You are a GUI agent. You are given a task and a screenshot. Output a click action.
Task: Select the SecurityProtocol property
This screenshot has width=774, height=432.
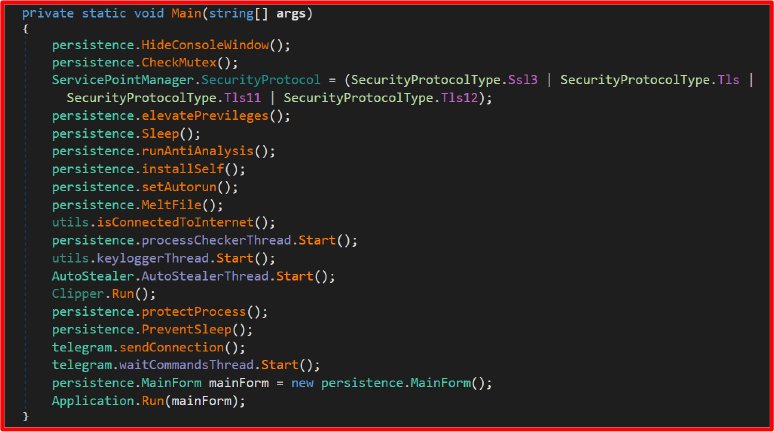click(x=261, y=80)
